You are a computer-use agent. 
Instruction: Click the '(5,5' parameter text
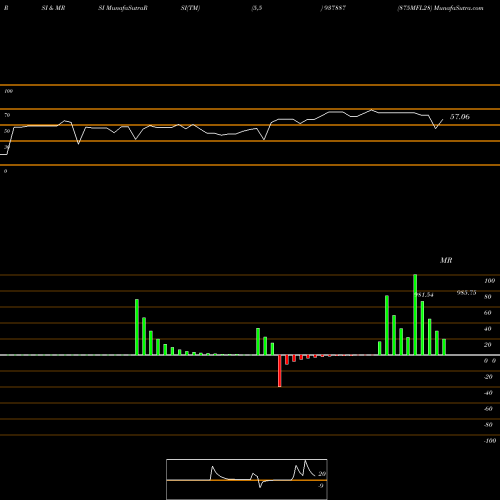tap(257, 8)
